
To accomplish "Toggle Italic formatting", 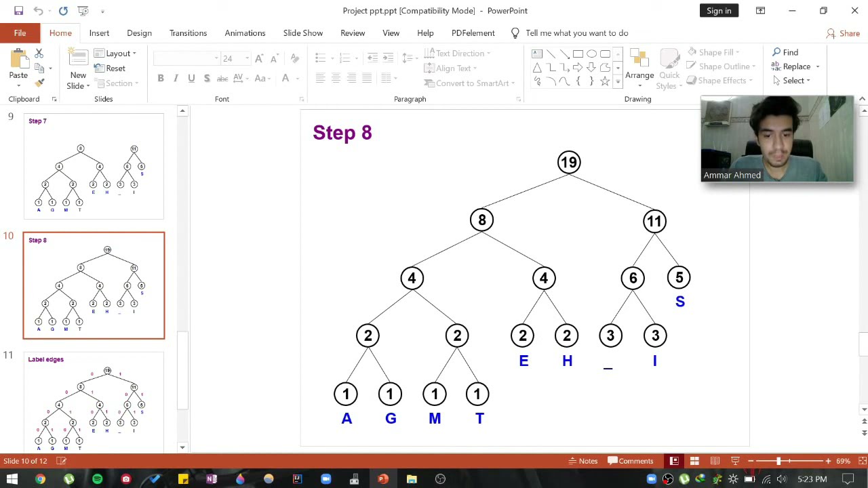I will point(176,79).
